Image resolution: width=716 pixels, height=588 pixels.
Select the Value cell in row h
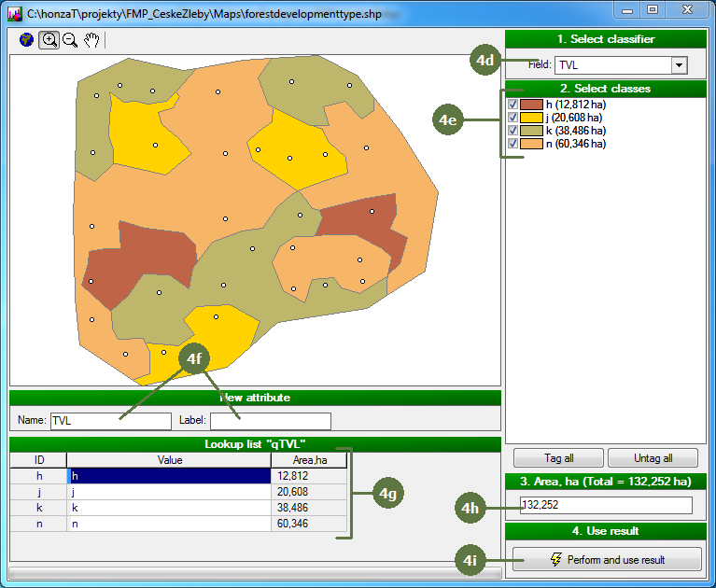(x=169, y=476)
